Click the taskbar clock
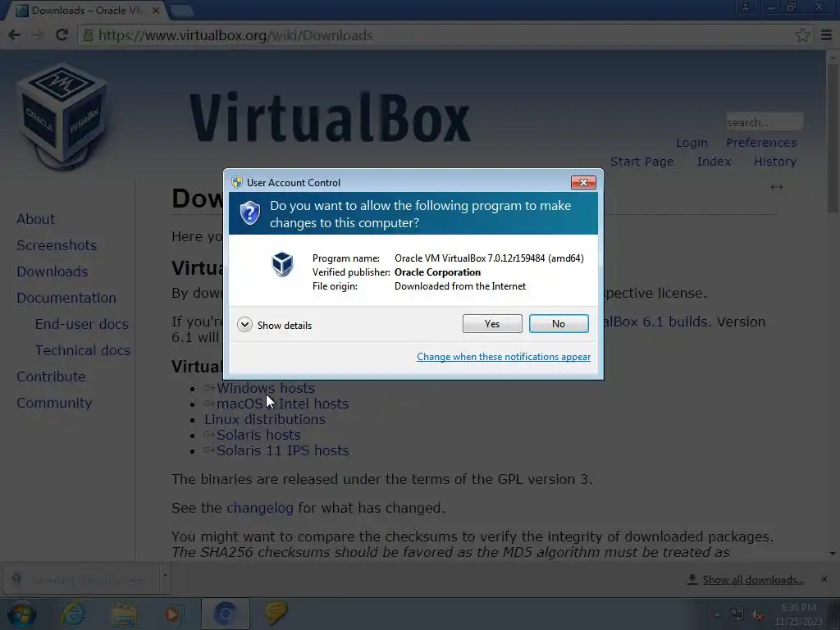 [798, 614]
